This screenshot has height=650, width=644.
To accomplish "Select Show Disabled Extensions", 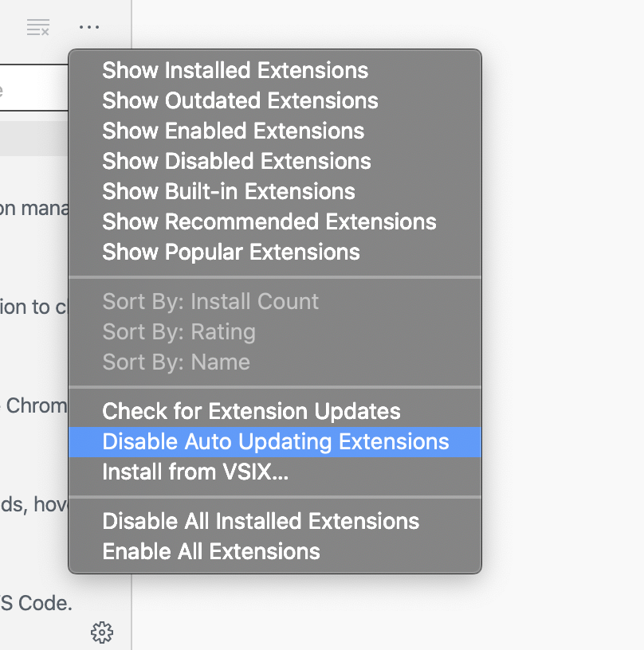I will [x=236, y=161].
